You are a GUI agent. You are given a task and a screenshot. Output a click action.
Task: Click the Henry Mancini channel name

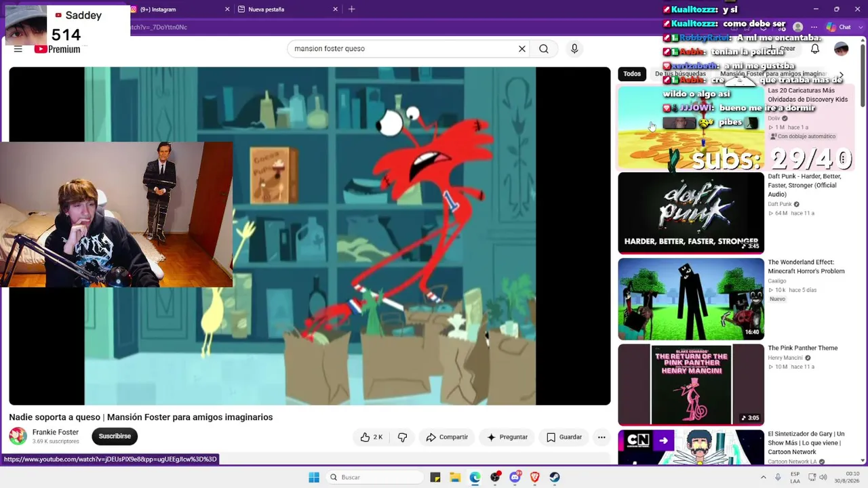point(785,358)
